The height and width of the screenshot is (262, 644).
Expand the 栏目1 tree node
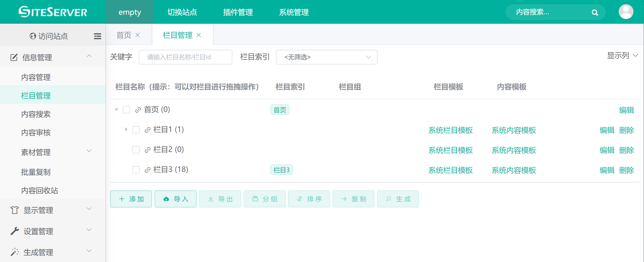(126, 130)
